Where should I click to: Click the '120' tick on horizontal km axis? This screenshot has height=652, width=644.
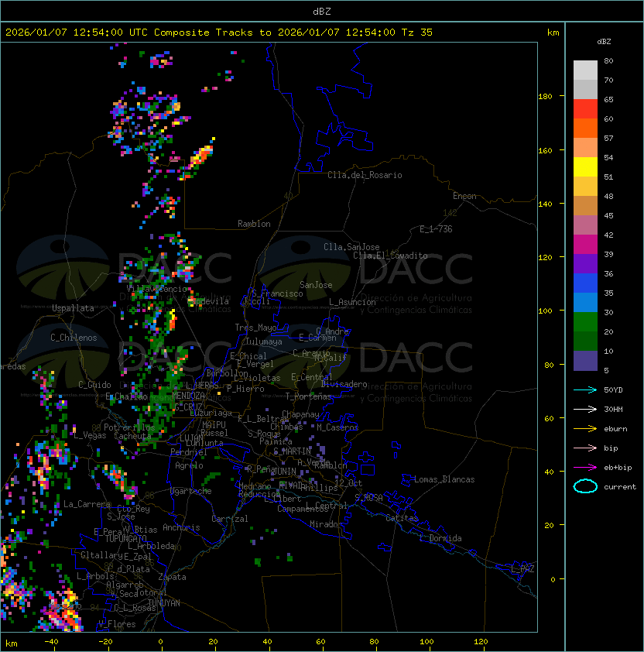click(x=481, y=642)
